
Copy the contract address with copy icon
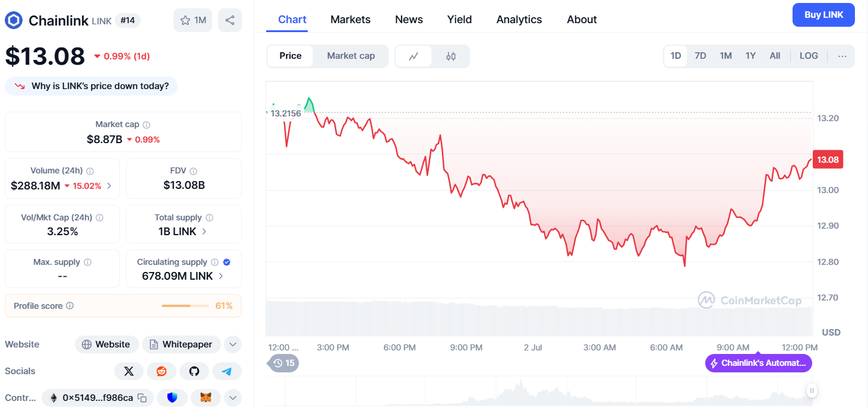142,398
